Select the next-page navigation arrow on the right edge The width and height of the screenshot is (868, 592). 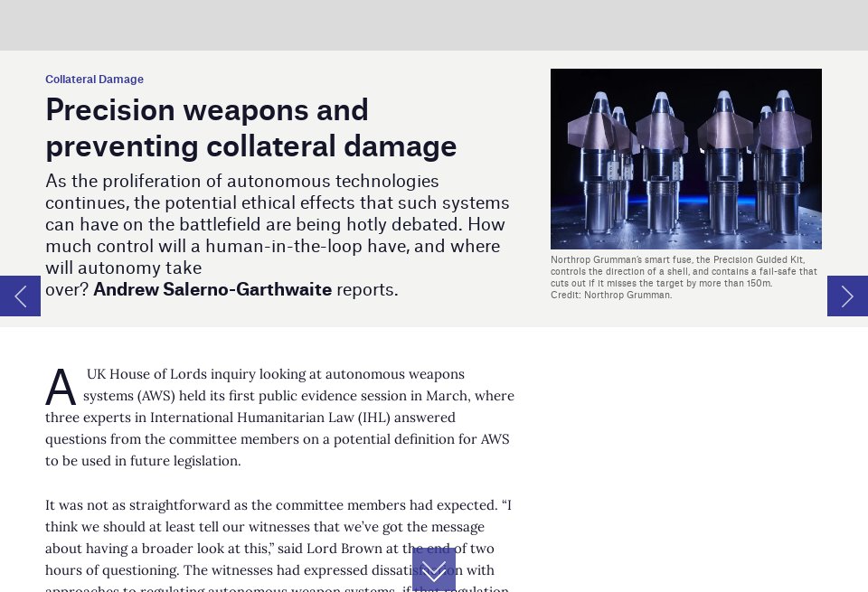[x=847, y=296]
